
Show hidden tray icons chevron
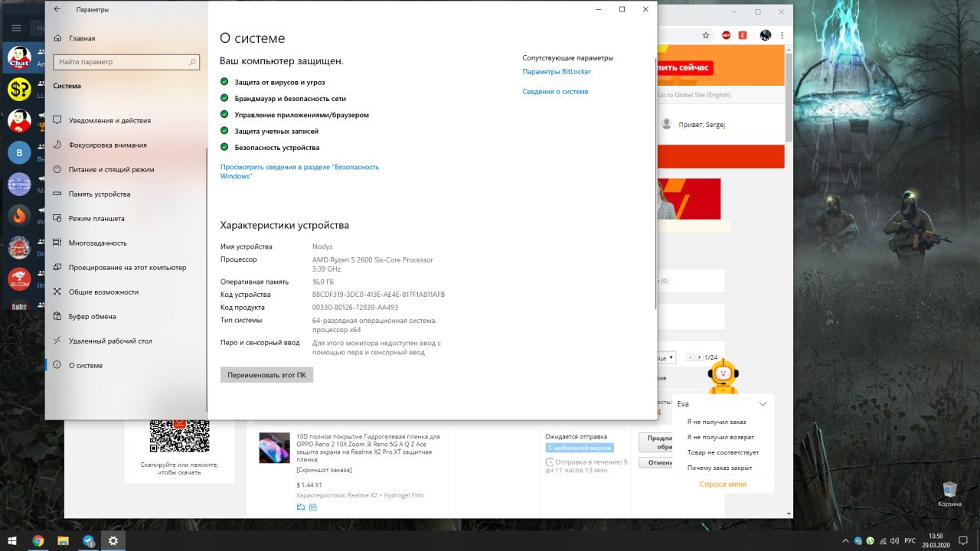point(846,540)
